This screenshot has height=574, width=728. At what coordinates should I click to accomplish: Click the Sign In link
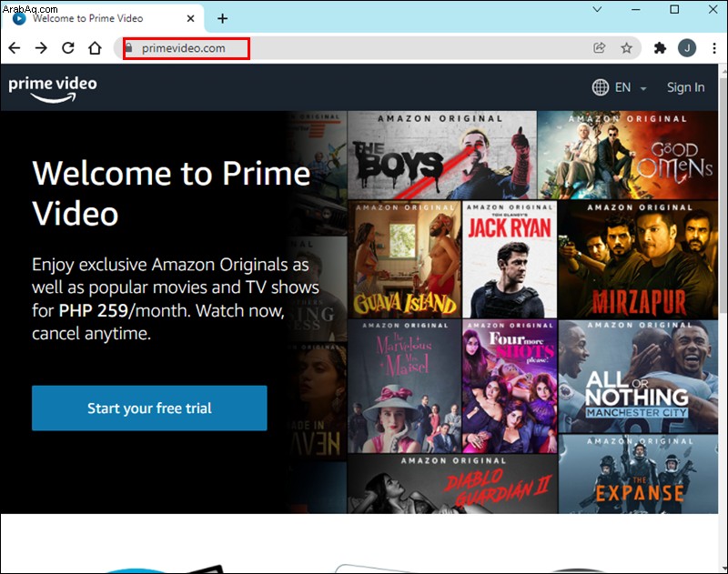coord(685,87)
